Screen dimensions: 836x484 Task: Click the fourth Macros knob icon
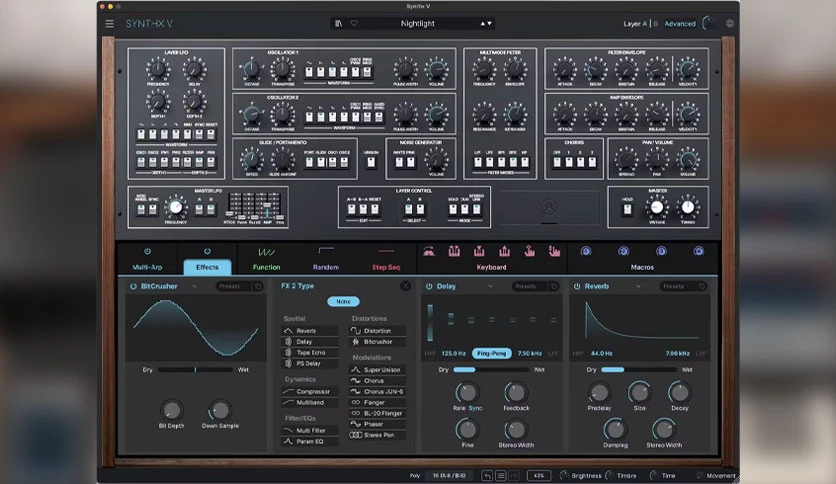click(x=698, y=251)
